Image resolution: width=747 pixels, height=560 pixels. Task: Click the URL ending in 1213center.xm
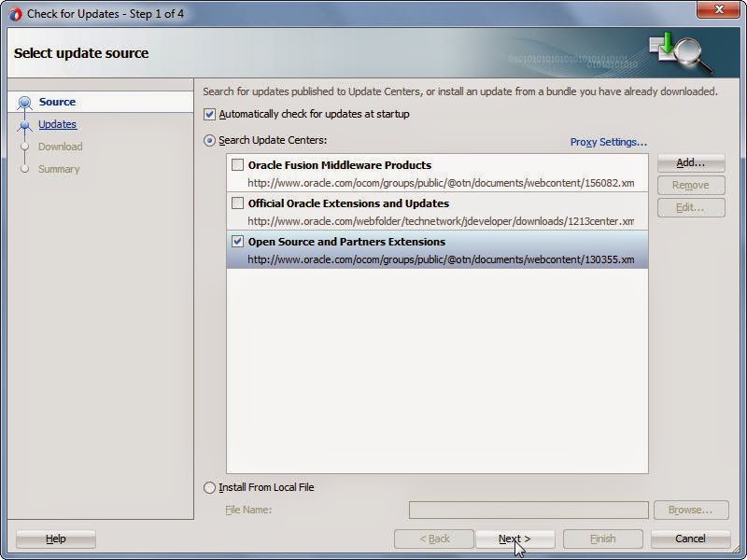(x=441, y=221)
